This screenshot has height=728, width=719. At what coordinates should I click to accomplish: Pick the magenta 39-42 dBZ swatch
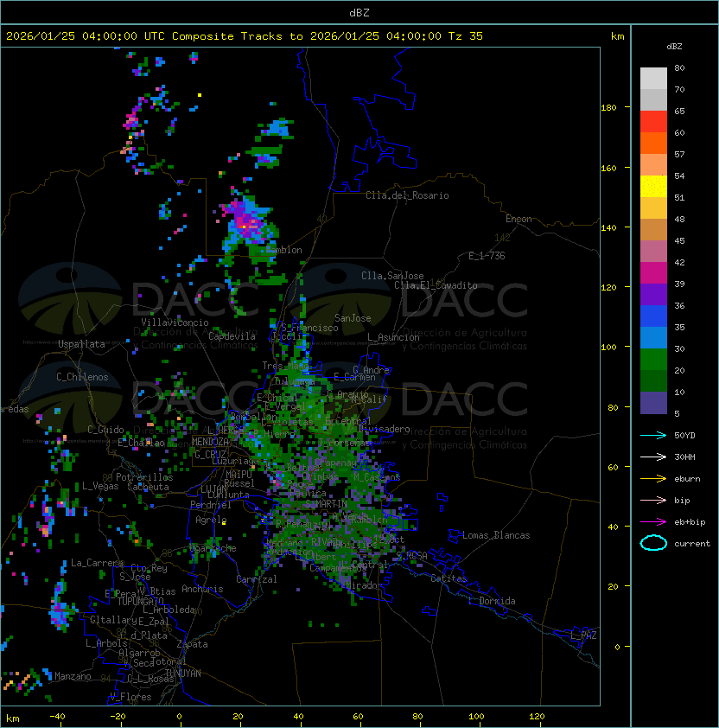[653, 272]
